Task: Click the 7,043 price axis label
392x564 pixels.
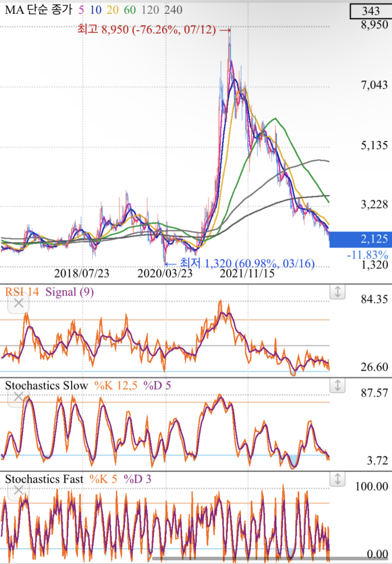Action: coord(374,85)
